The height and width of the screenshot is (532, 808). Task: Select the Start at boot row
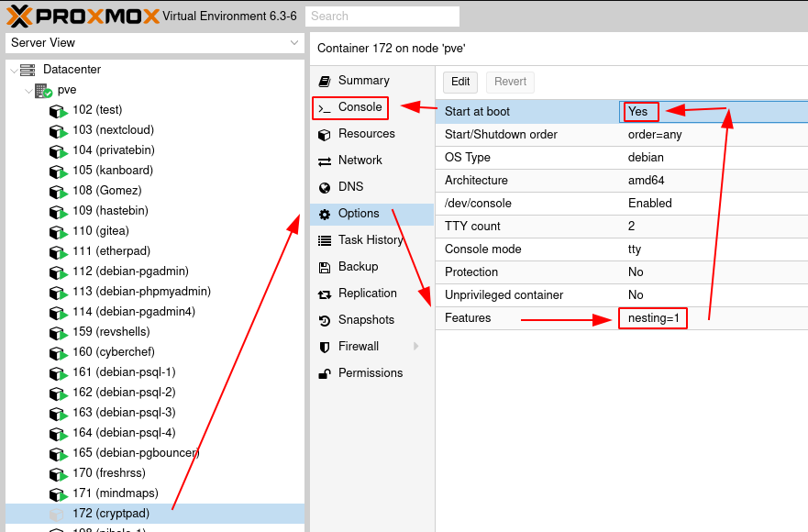pyautogui.click(x=622, y=112)
